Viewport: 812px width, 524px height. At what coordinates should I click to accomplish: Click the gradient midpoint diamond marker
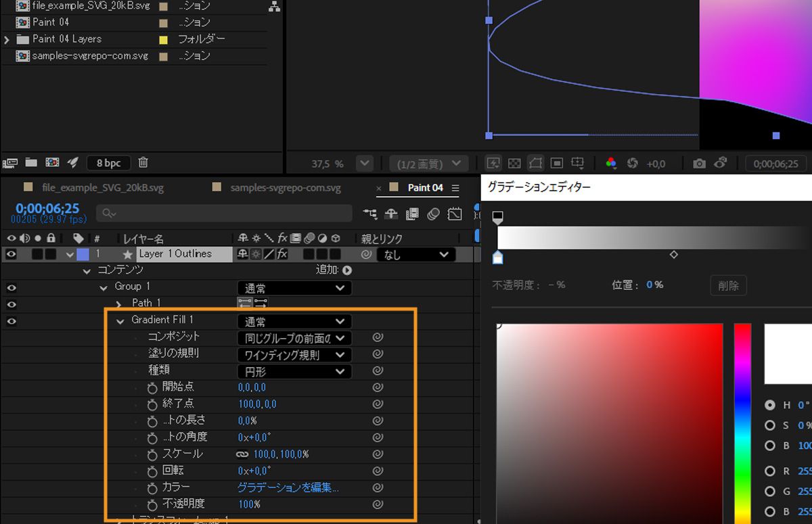pos(673,254)
